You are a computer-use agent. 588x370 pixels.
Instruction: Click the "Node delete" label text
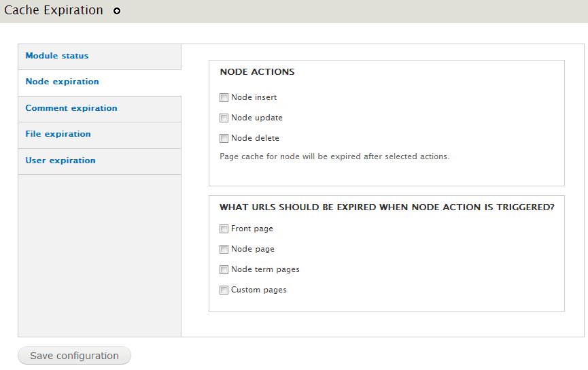256,138
